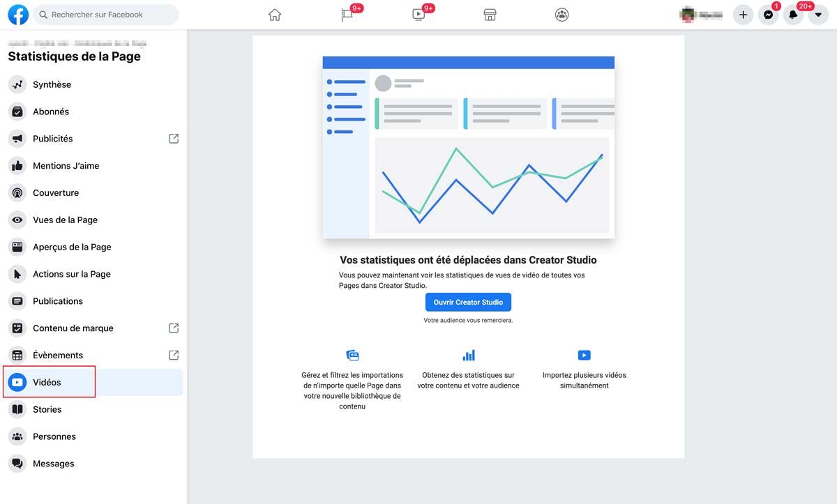837x504 pixels.
Task: Open Couverture statistics section
Action: click(x=93, y=193)
